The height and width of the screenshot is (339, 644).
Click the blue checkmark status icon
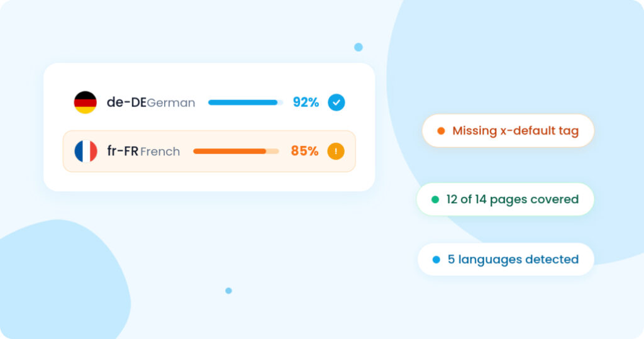click(x=336, y=103)
